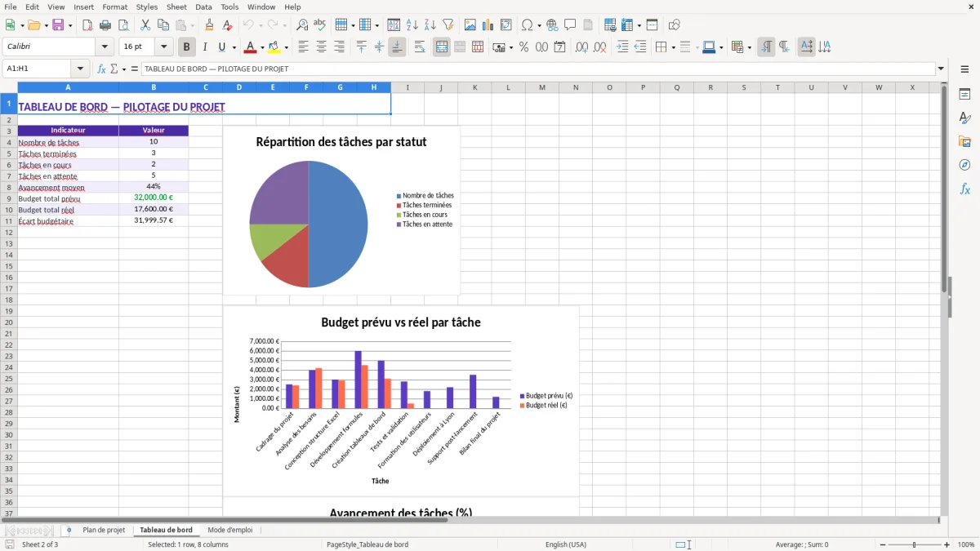Export directly as PDF icon
Image resolution: width=980 pixels, height=551 pixels.
(87, 25)
